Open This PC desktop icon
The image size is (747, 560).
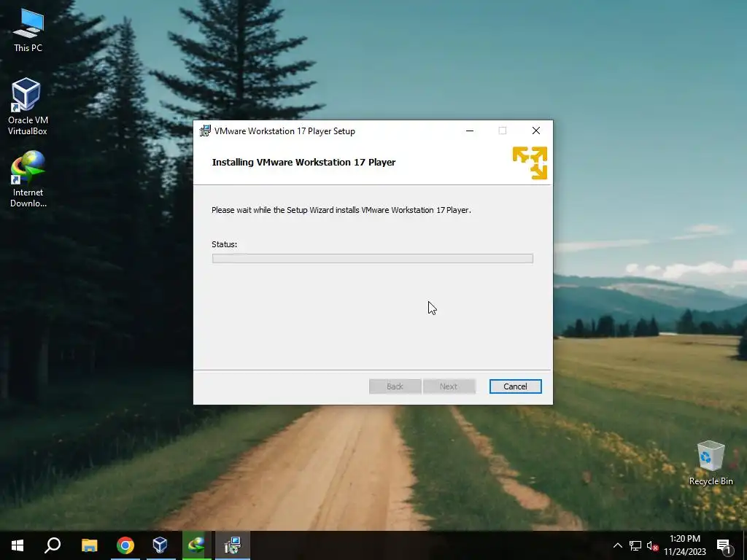(x=28, y=31)
